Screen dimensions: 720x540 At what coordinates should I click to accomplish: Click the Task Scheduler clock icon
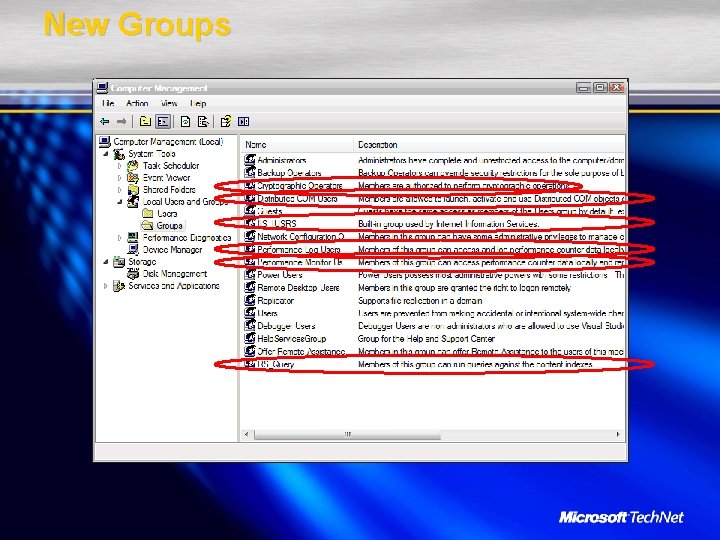tap(133, 165)
